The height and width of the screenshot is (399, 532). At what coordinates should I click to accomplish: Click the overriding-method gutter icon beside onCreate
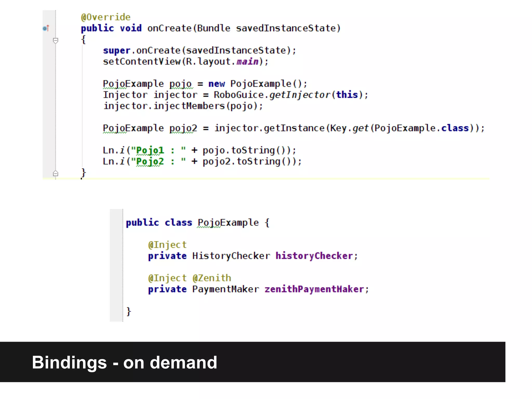(x=46, y=28)
